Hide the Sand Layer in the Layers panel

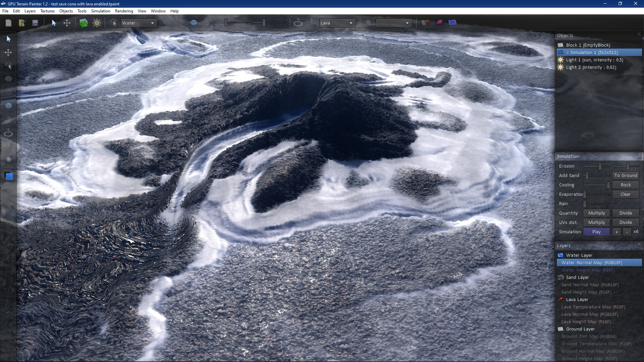pos(560,277)
